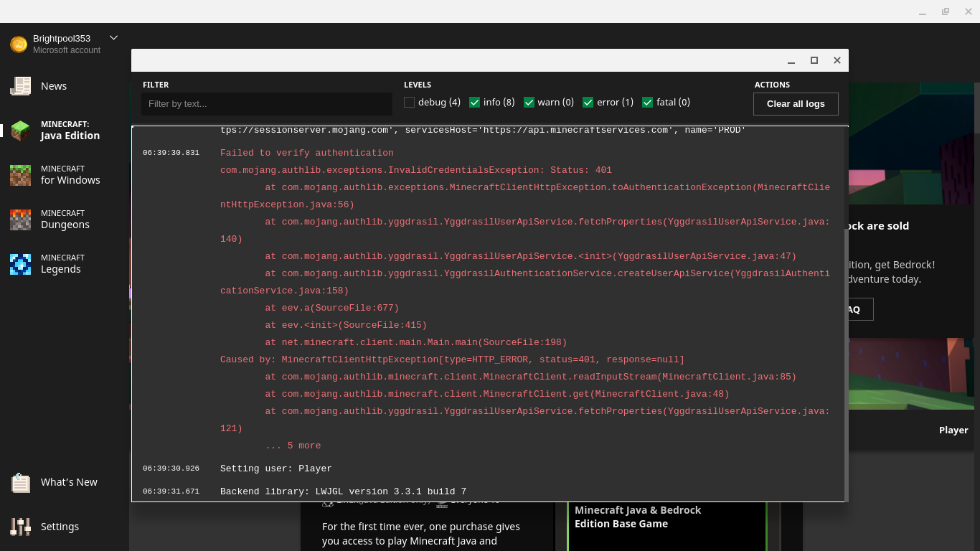Click the What's New clipboard icon
980x551 pixels.
[x=20, y=483]
